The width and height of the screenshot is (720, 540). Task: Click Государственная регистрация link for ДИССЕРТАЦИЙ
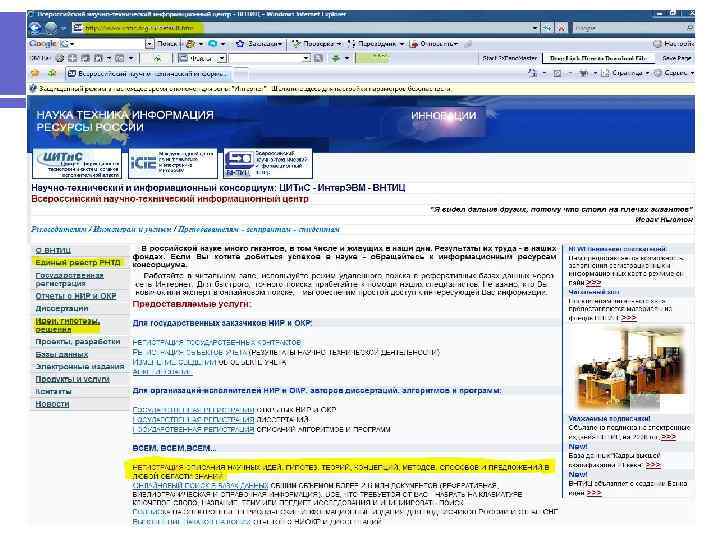193,419
